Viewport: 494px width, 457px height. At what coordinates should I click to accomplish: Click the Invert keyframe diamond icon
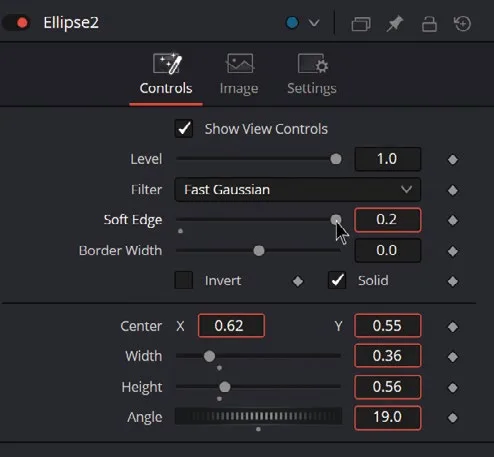pyautogui.click(x=298, y=281)
